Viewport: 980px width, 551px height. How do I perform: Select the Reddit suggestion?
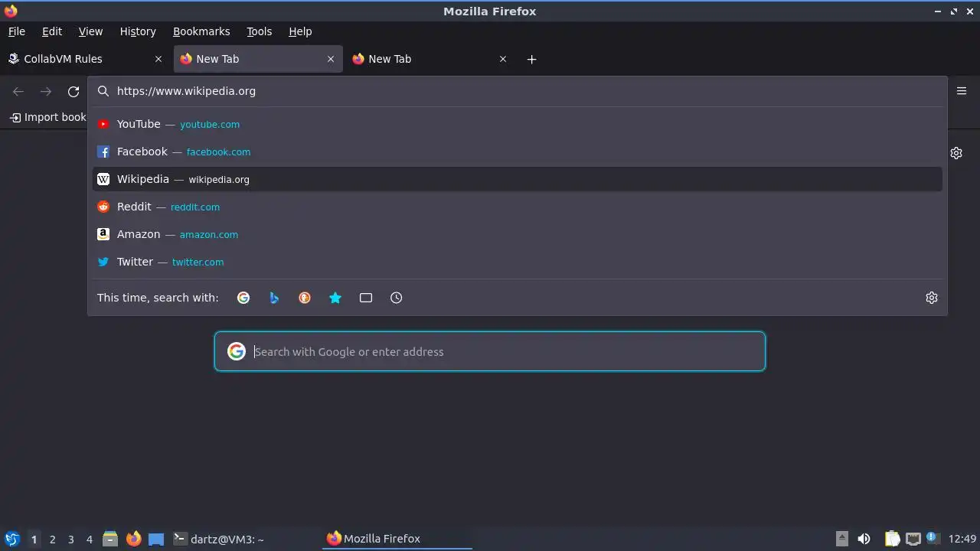[x=518, y=207]
